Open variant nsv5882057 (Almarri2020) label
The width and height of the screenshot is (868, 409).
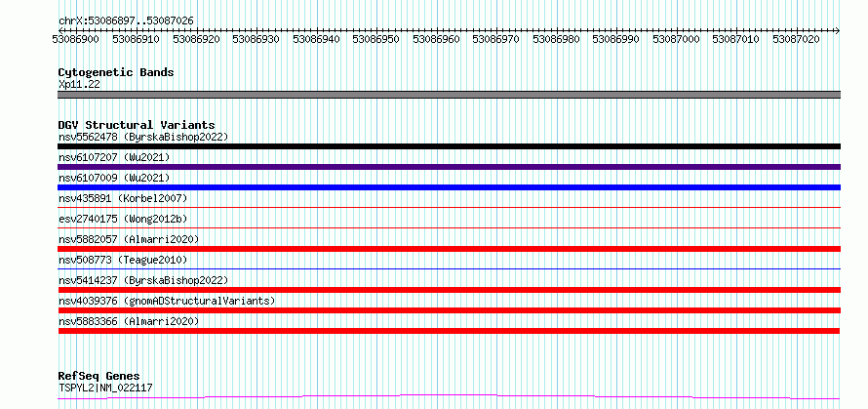[129, 239]
